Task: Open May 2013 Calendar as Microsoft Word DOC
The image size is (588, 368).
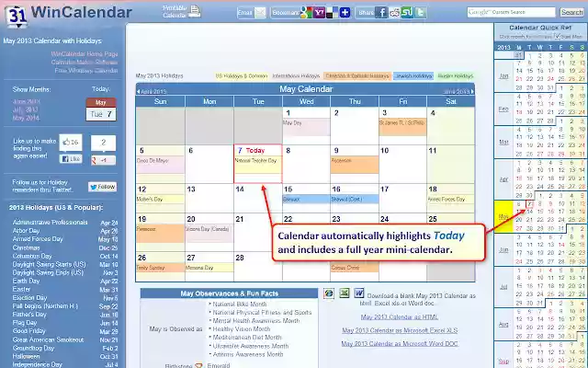Action: (x=400, y=343)
